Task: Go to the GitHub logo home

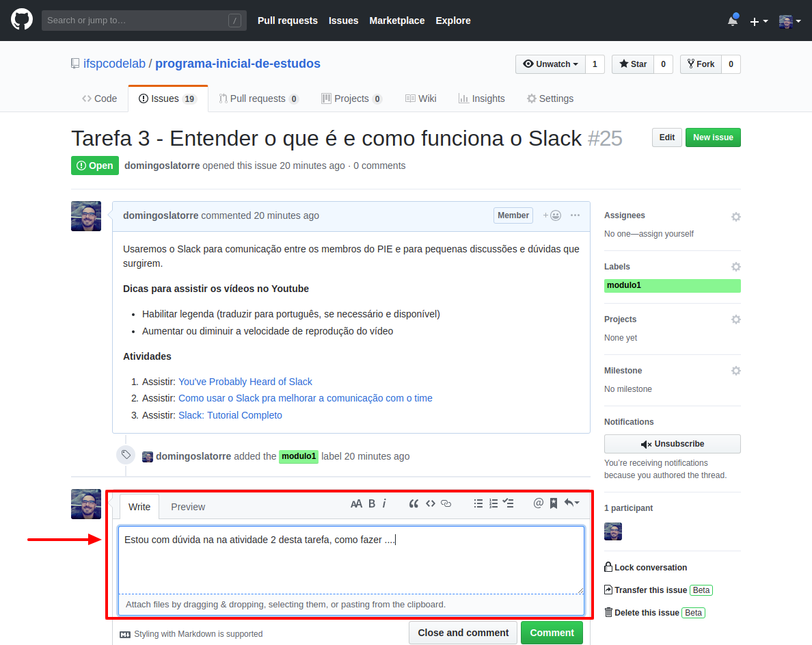Action: (22, 21)
